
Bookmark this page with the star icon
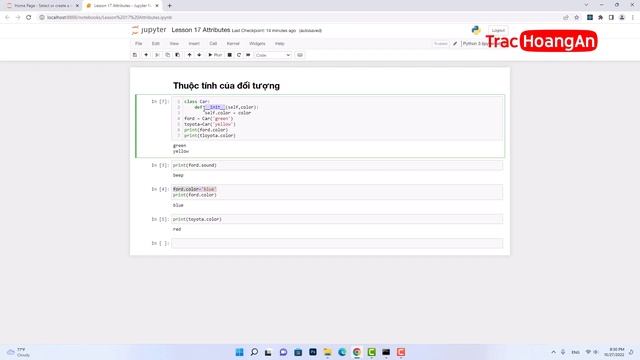point(576,18)
